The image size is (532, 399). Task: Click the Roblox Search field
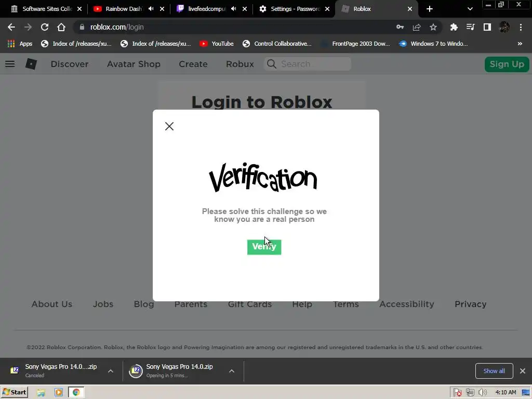[x=308, y=64]
